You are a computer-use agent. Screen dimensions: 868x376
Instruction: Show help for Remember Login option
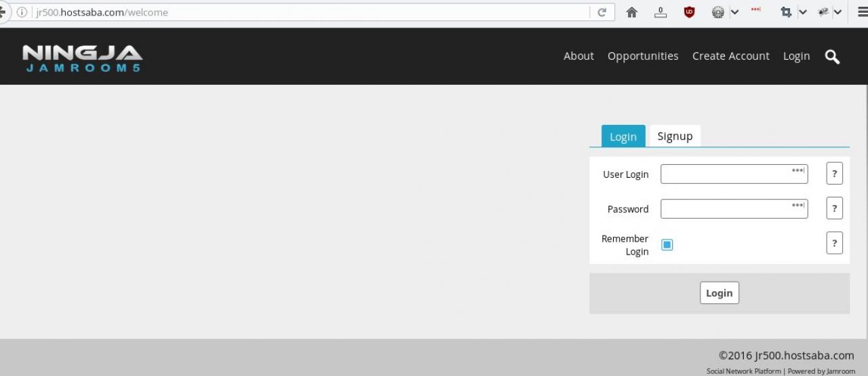pos(834,243)
